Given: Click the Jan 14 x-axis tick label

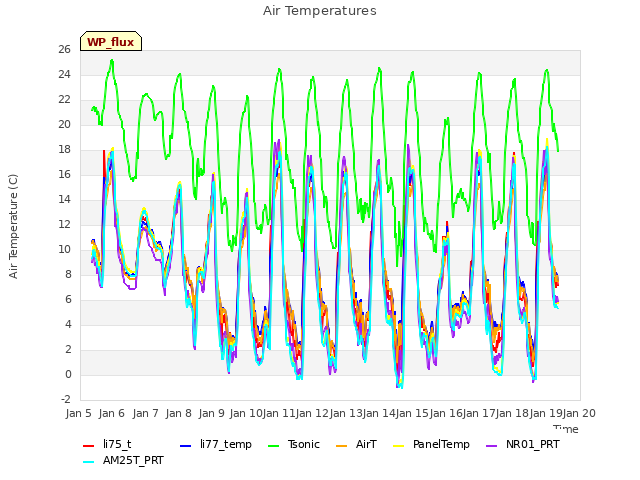Looking at the screenshot, I should pyautogui.click(x=379, y=413).
